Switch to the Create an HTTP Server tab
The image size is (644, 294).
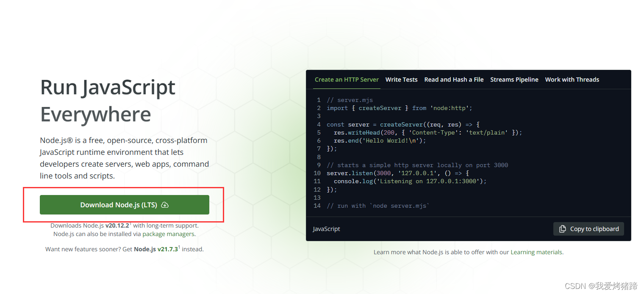347,80
